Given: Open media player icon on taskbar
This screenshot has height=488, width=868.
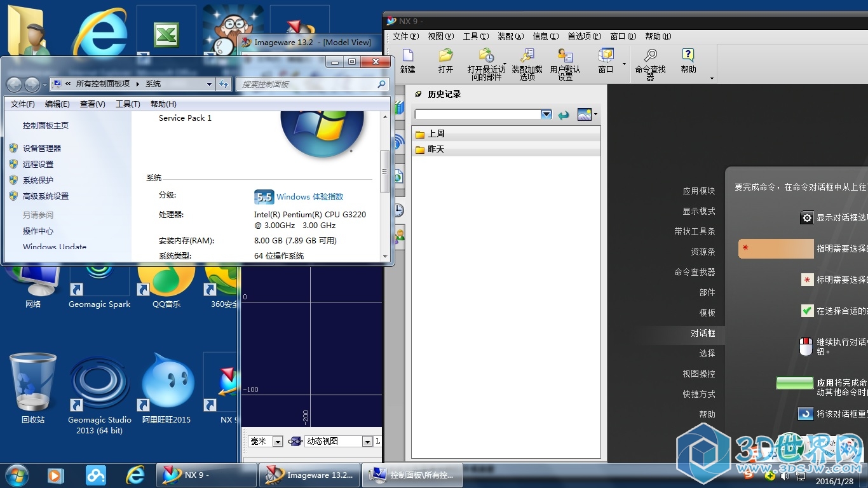Looking at the screenshot, I should click(55, 475).
